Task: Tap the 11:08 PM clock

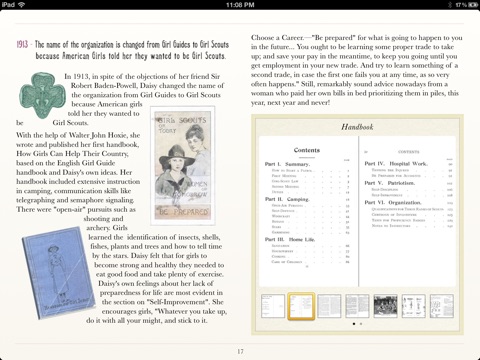Action: pyautogui.click(x=240, y=5)
